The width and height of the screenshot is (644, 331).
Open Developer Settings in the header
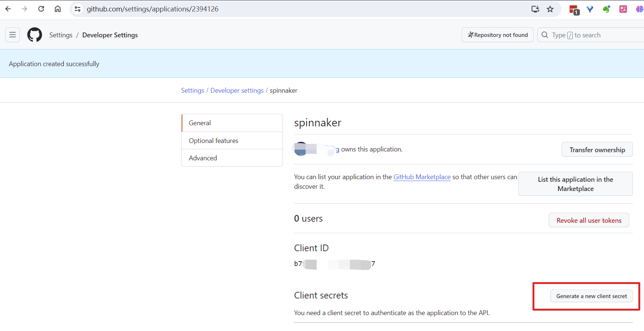[110, 35]
